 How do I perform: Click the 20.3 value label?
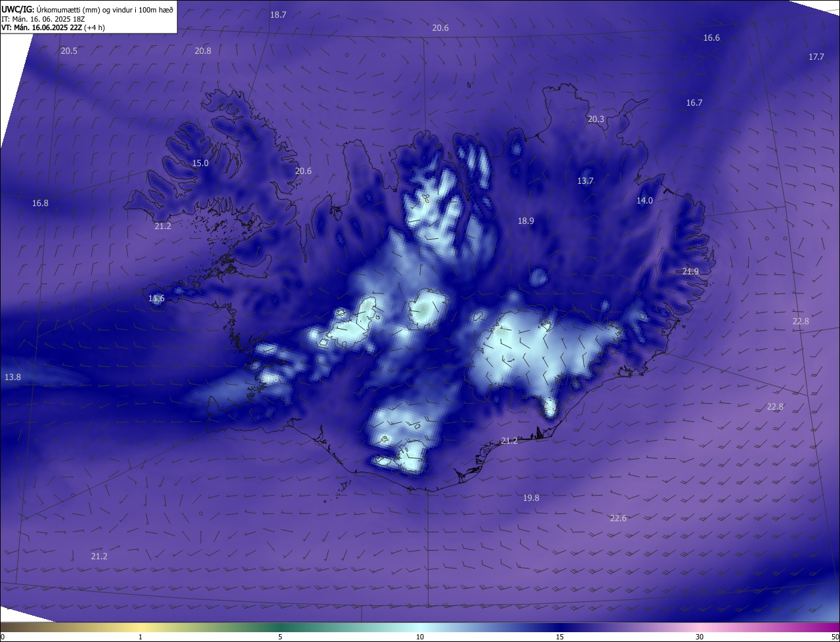coord(596,119)
